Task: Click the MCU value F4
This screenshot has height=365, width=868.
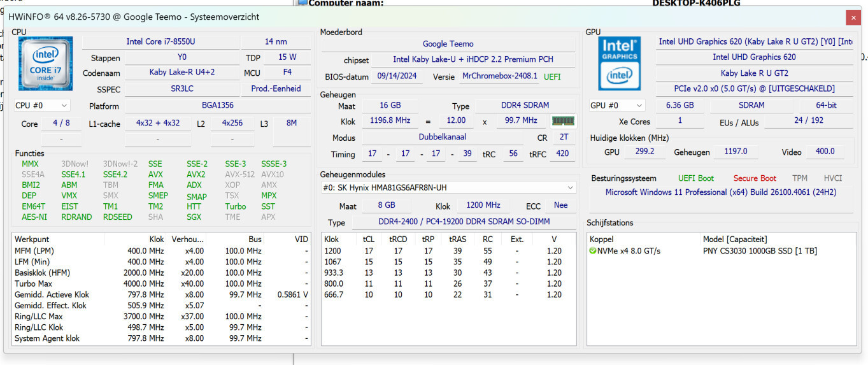Action: [288, 73]
